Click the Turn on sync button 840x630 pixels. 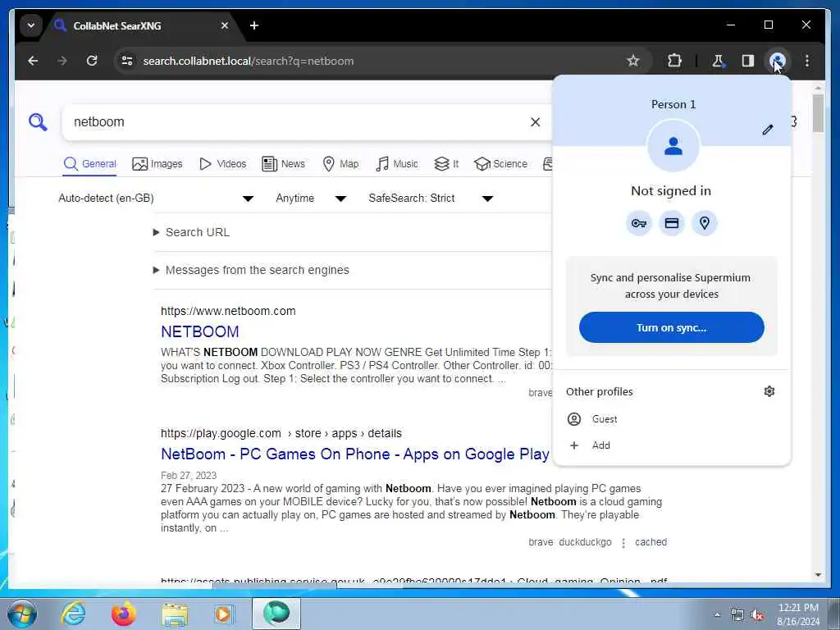pyautogui.click(x=671, y=327)
